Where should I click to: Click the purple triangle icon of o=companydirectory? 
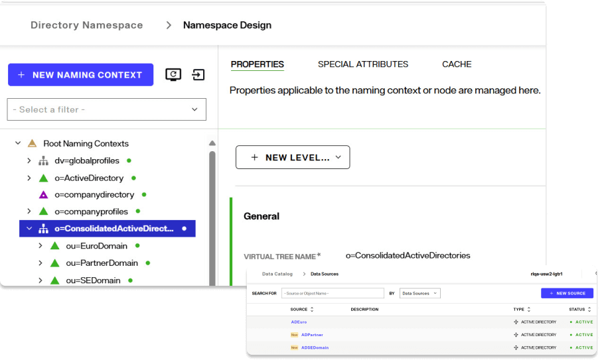click(x=43, y=194)
